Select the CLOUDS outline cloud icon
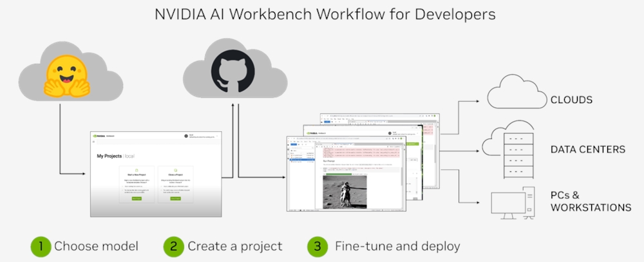The height and width of the screenshot is (262, 644). click(x=518, y=91)
